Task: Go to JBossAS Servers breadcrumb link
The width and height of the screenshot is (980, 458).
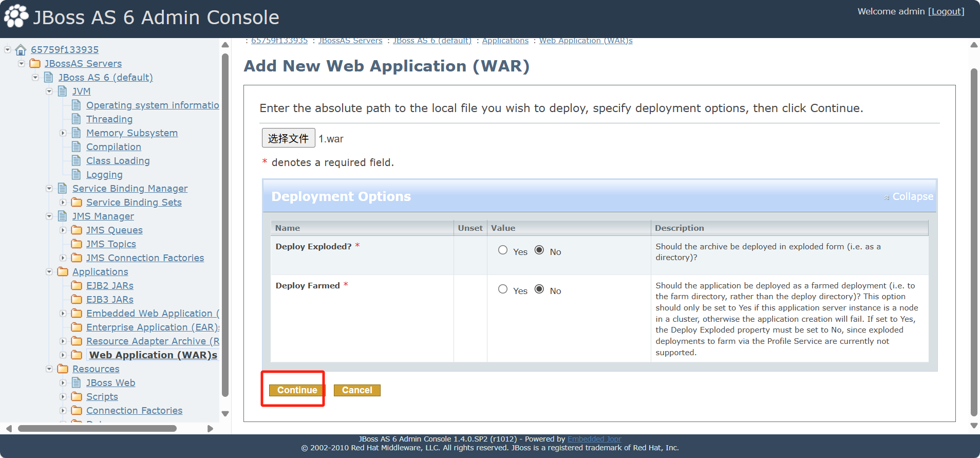Action: [x=350, y=41]
